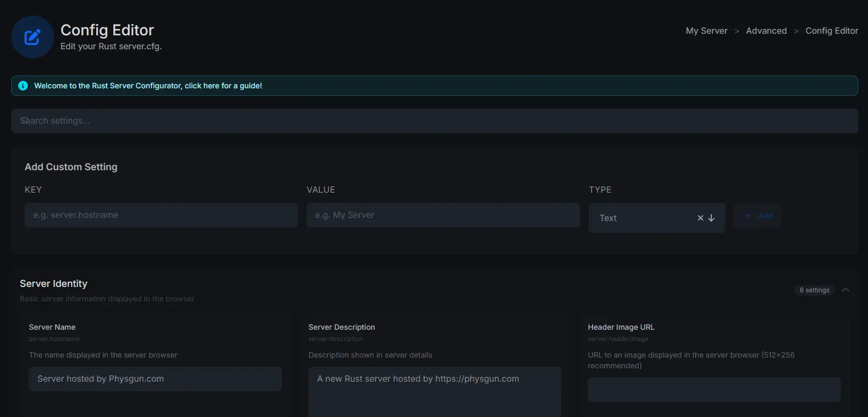Click the Server Description label
Screen dimensions: 868x417
point(342,327)
